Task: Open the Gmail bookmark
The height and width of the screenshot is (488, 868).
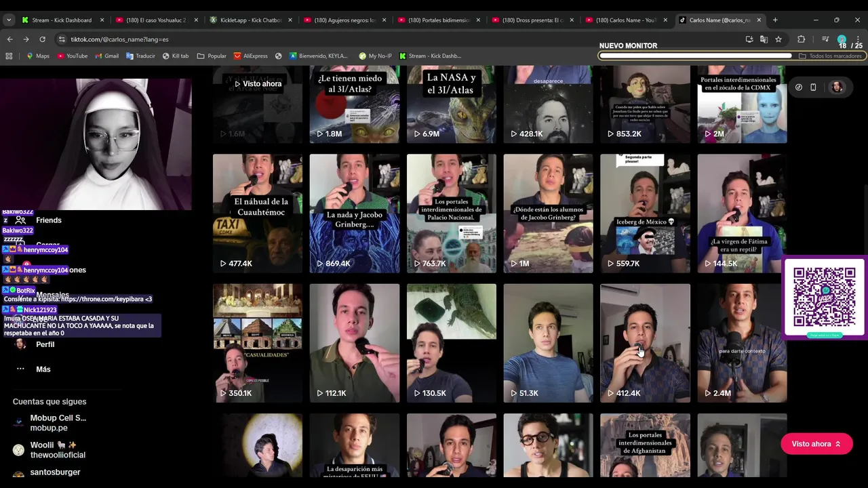Action: 106,56
